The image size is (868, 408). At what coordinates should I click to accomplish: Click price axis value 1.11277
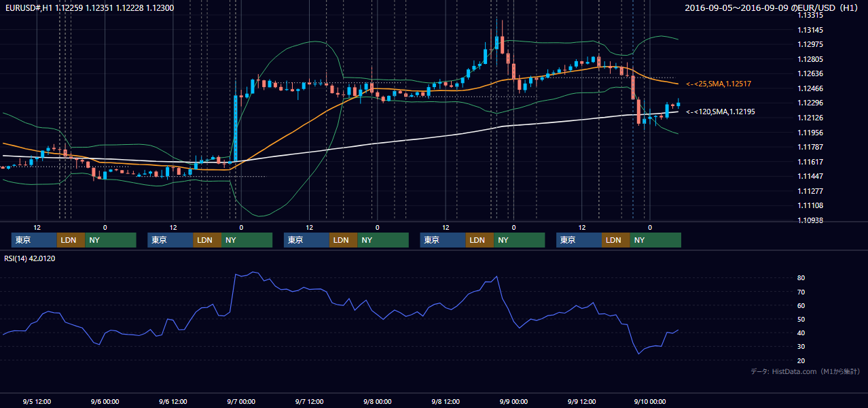click(810, 191)
